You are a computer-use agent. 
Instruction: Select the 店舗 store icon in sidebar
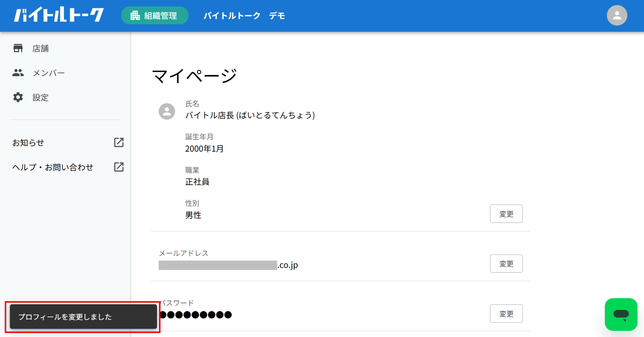[x=18, y=48]
